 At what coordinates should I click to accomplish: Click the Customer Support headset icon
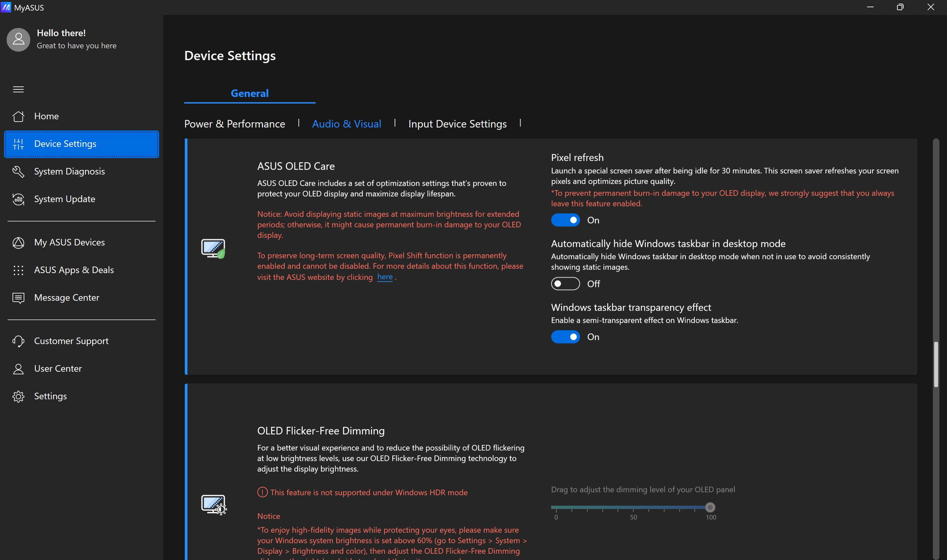click(18, 341)
